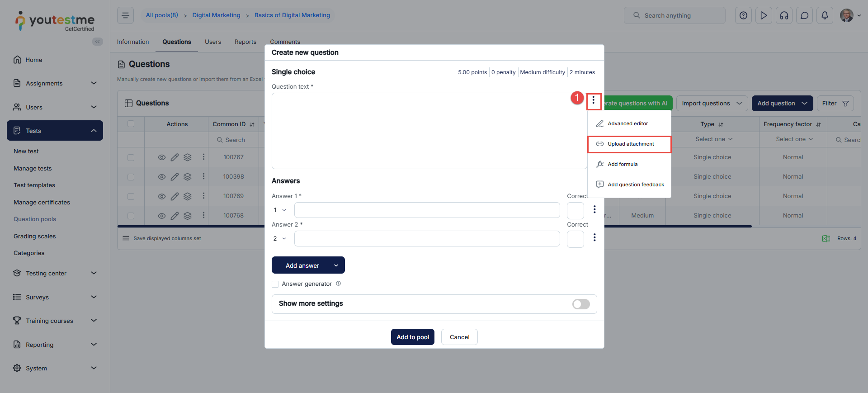868x393 pixels.
Task: Click the Add to pool button
Action: [412, 337]
